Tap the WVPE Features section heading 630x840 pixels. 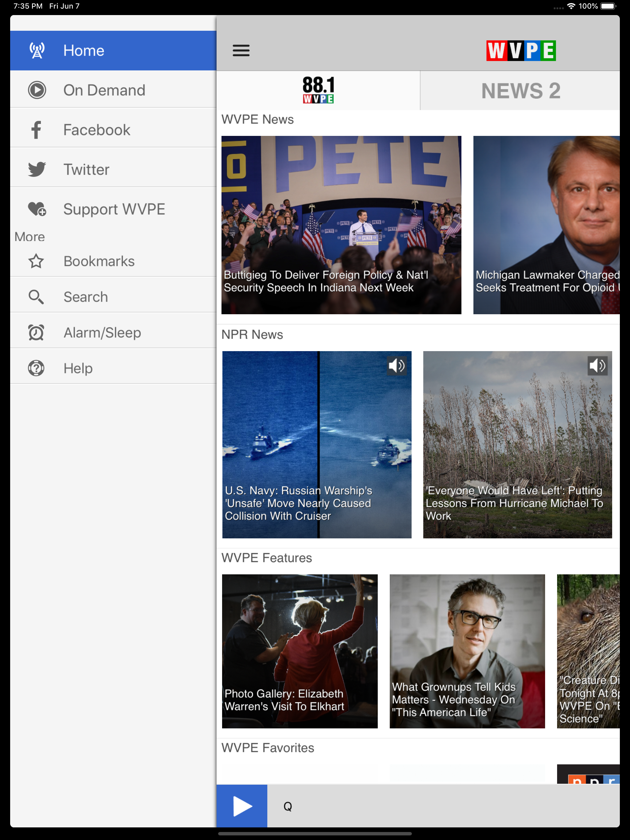point(267,558)
